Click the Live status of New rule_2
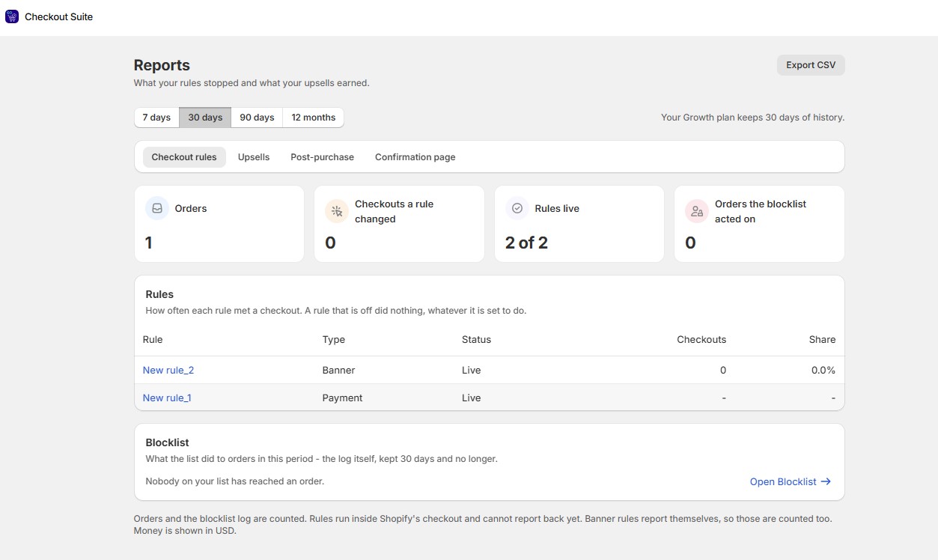Viewport: 938px width, 560px height. click(x=472, y=370)
